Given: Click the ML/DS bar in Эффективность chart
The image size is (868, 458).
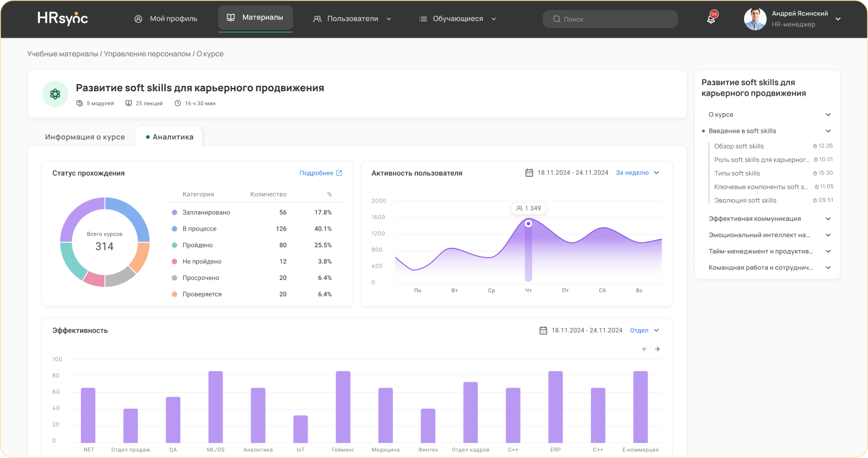Looking at the screenshot, I should (216, 407).
